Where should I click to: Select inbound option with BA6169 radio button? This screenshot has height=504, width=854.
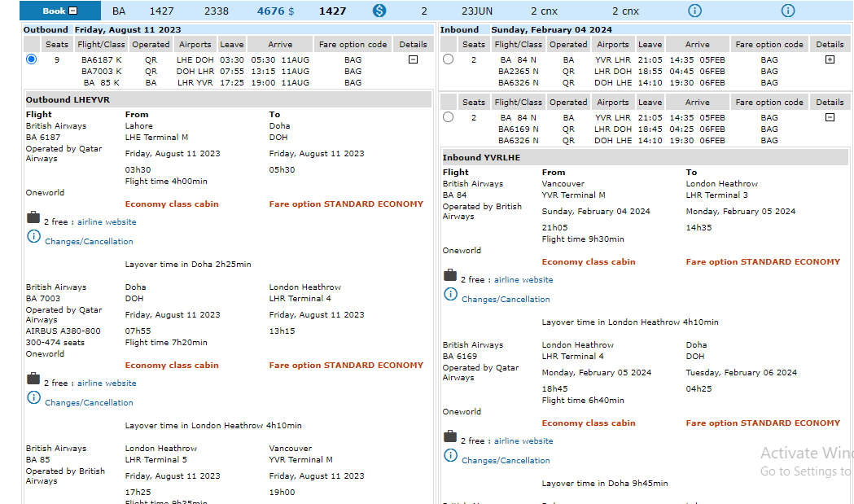[449, 116]
